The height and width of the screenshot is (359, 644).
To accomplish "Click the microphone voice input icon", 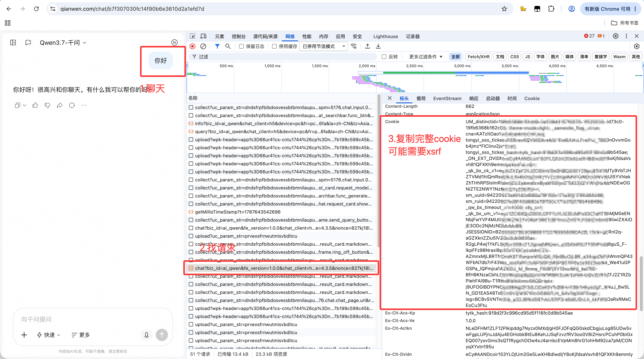I will tap(147, 335).
